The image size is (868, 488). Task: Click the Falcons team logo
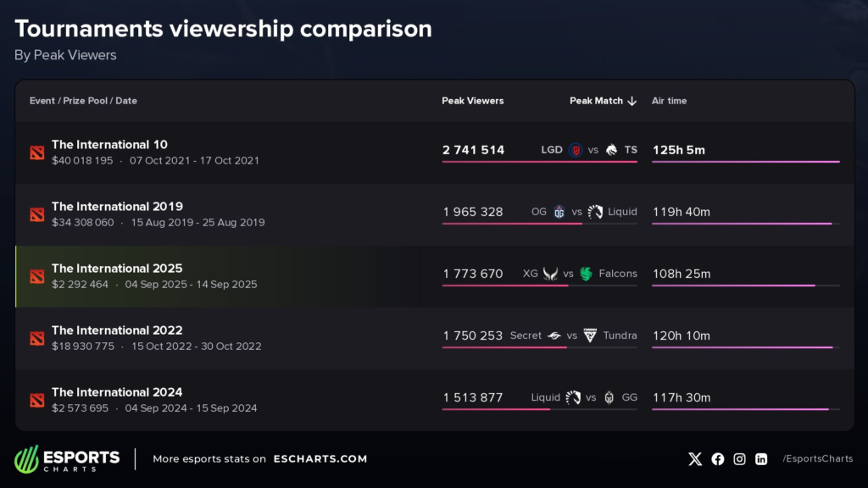point(586,274)
